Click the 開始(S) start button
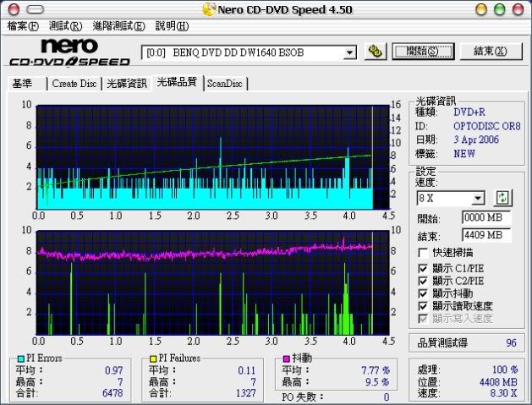532x405 pixels. [423, 52]
